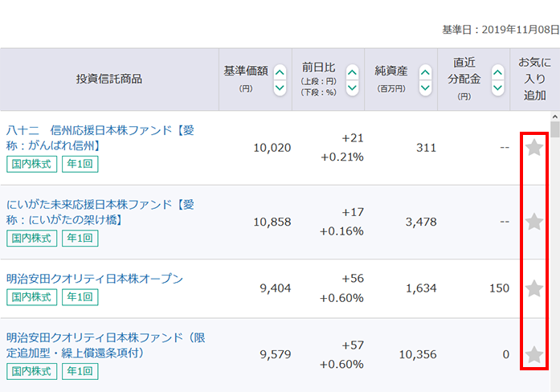This screenshot has height=392, width=560.
Task: Click 基準日：2019年11月08日 date text
Action: (501, 30)
